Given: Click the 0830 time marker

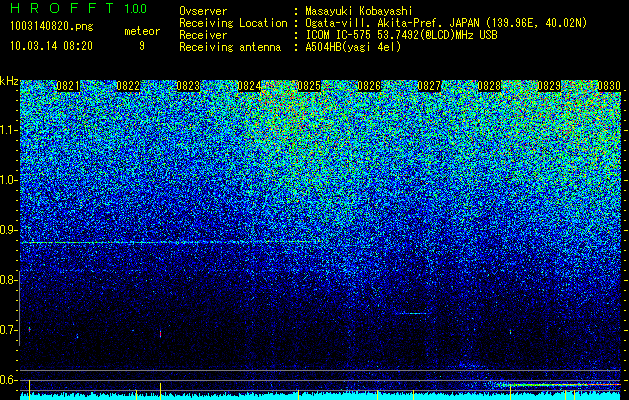Looking at the screenshot, I should tap(609, 86).
